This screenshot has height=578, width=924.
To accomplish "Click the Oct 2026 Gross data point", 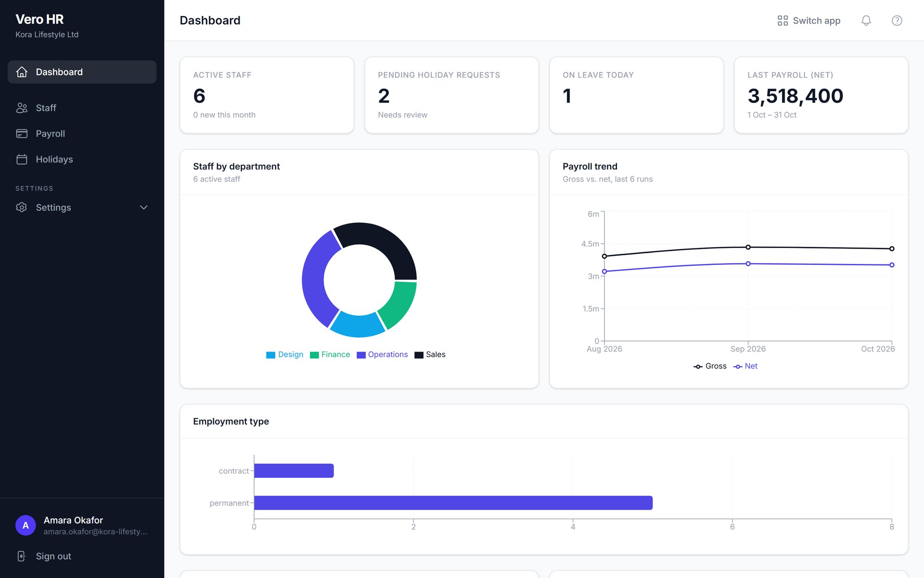I will pos(892,249).
